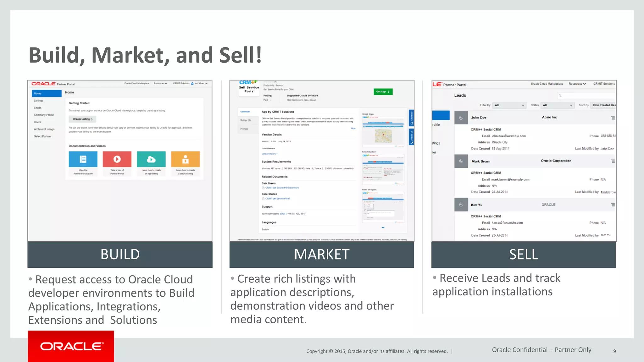Click the Technical Support Email link
The height and width of the screenshot is (362, 644).
[x=282, y=214]
